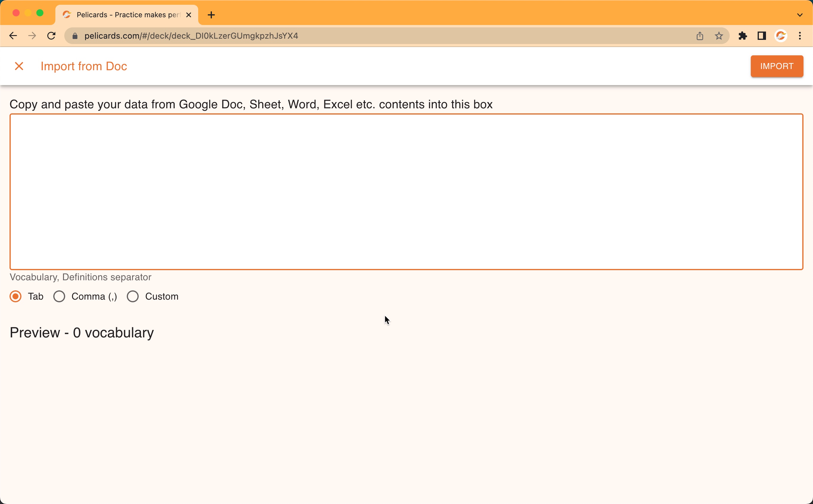The height and width of the screenshot is (504, 813).
Task: Select the Comma separator option
Action: pos(59,296)
